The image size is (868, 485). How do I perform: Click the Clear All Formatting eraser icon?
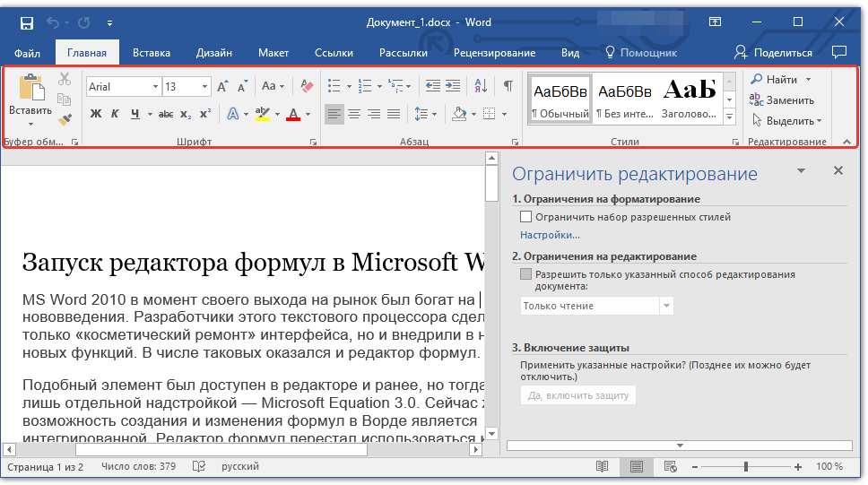point(307,86)
